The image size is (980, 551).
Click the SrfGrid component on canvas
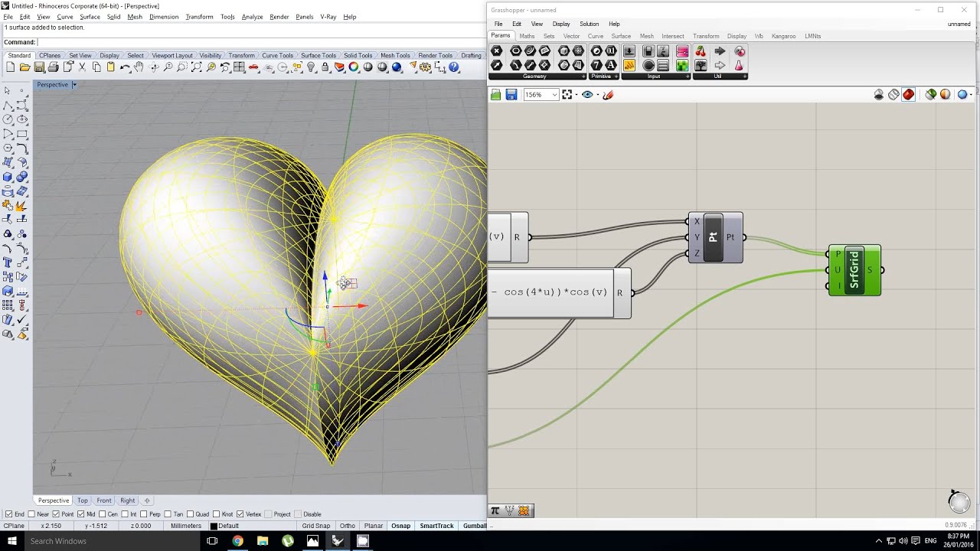click(854, 270)
